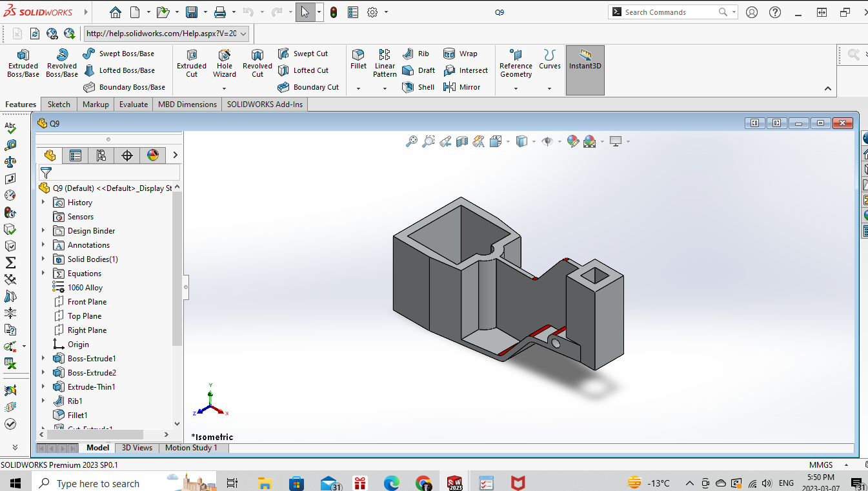Expand the Extrude-Thin1 feature
The height and width of the screenshot is (491, 868).
[43, 386]
